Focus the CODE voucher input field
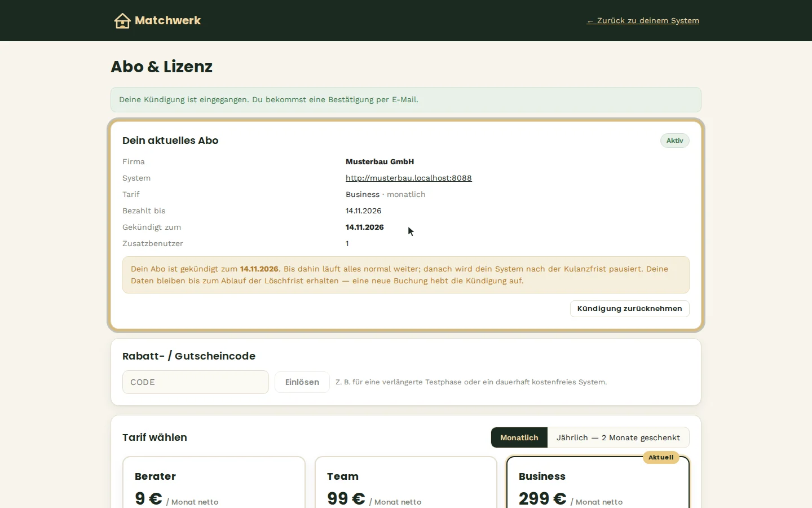Viewport: 812px width, 508px height. click(196, 382)
